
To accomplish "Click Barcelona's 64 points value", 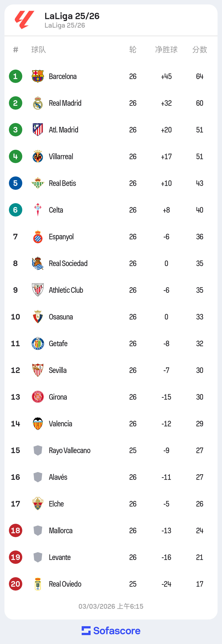I will (x=200, y=76).
